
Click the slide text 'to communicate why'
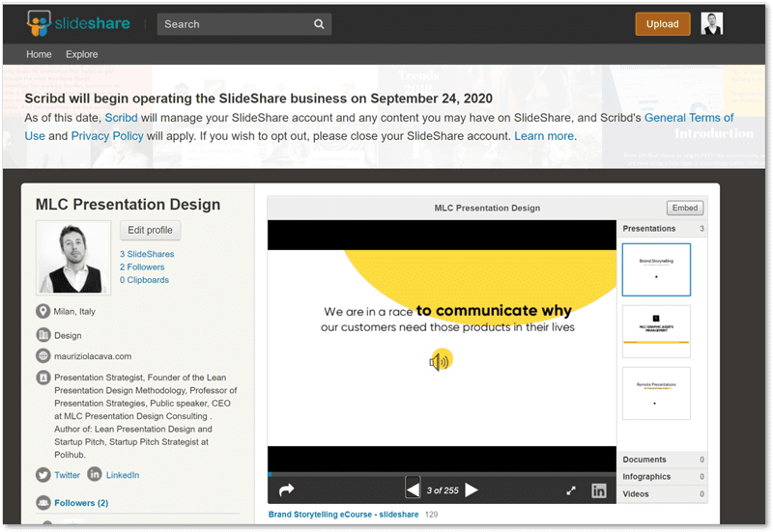click(494, 311)
